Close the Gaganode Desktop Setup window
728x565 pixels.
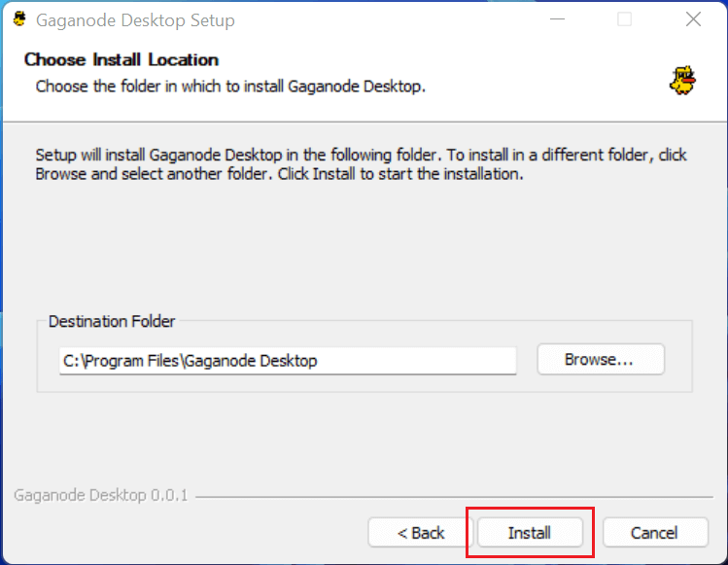(x=692, y=19)
